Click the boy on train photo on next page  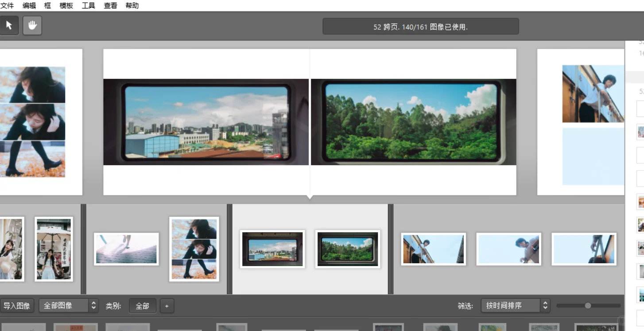pos(593,94)
